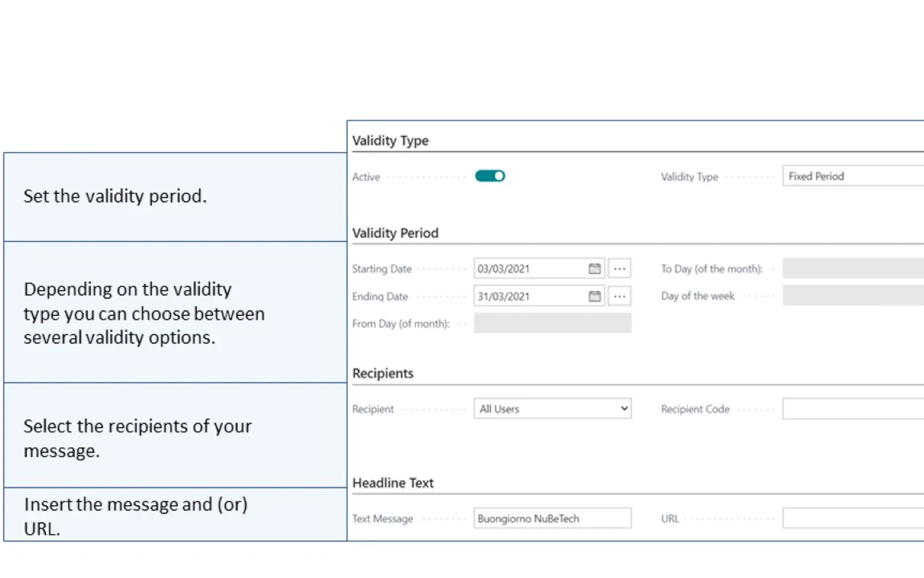The height and width of the screenshot is (578, 924).
Task: Open the Recipient All Users dropdown
Action: pos(552,409)
